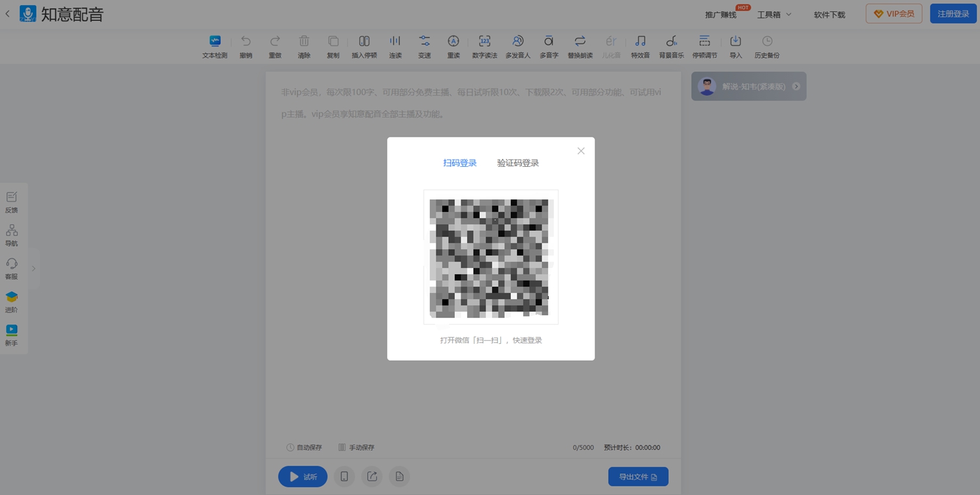Contact 客服 customer service

click(x=12, y=269)
